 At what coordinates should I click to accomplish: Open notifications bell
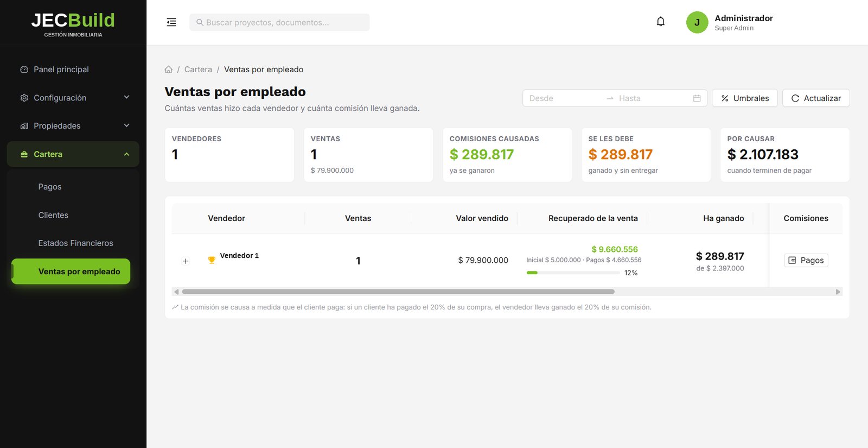click(x=660, y=22)
